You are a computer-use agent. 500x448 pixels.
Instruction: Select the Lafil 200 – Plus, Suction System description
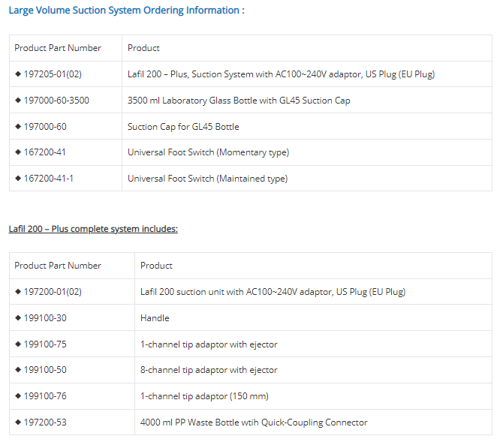click(x=281, y=74)
